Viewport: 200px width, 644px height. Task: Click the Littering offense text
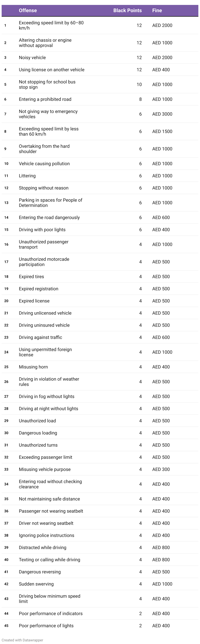(x=27, y=176)
